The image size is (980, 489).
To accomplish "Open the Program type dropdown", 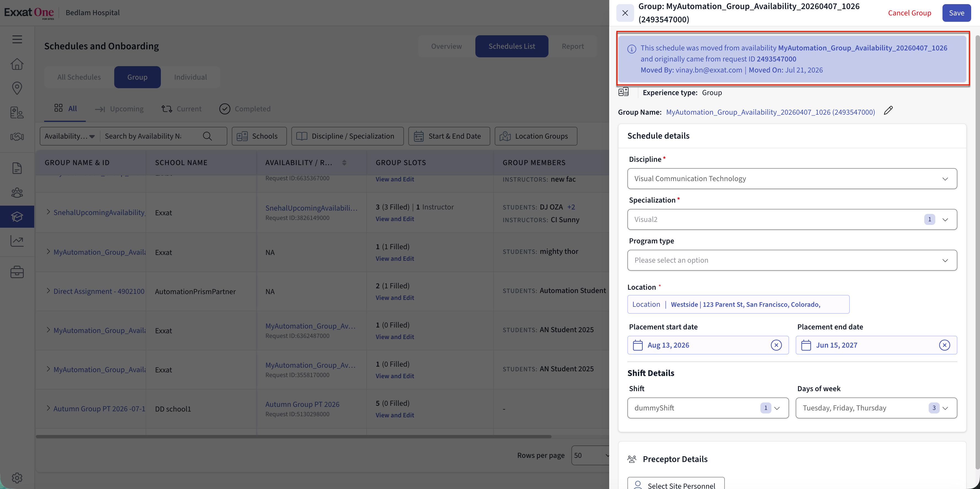I will point(792,260).
